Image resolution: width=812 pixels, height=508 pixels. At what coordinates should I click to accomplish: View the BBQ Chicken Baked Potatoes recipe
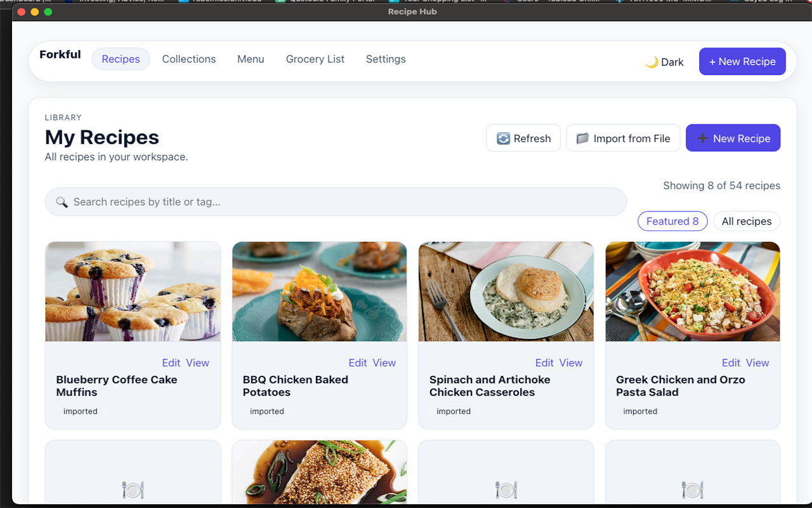384,363
